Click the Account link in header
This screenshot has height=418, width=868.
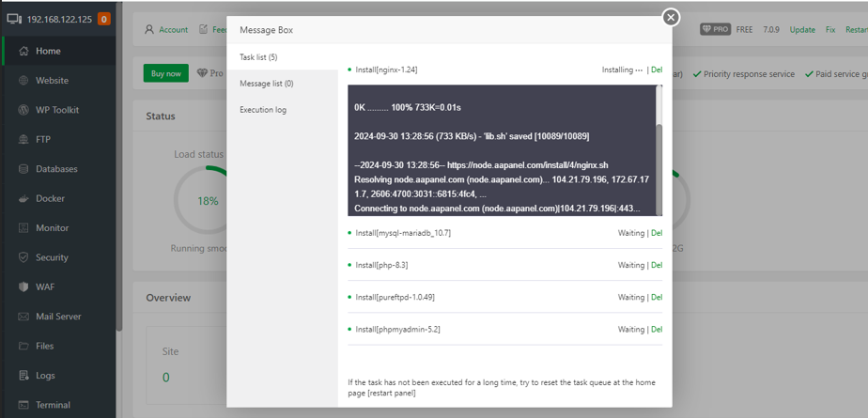pyautogui.click(x=173, y=30)
